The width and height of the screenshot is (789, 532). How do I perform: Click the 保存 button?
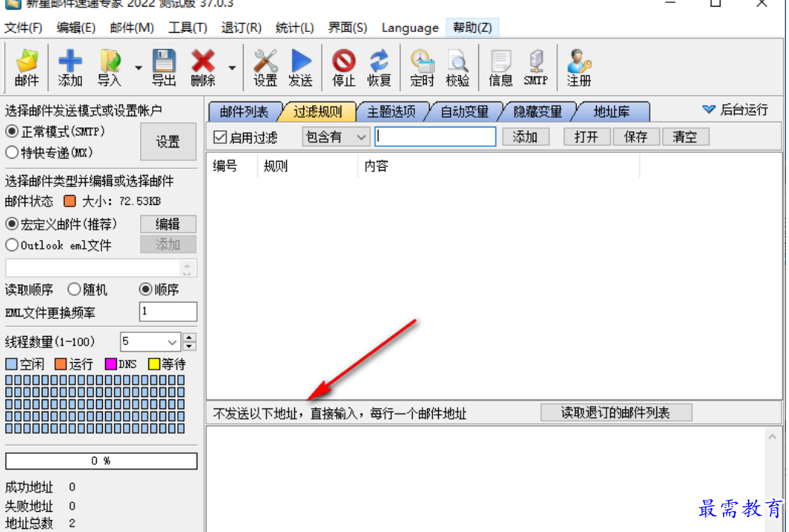636,137
